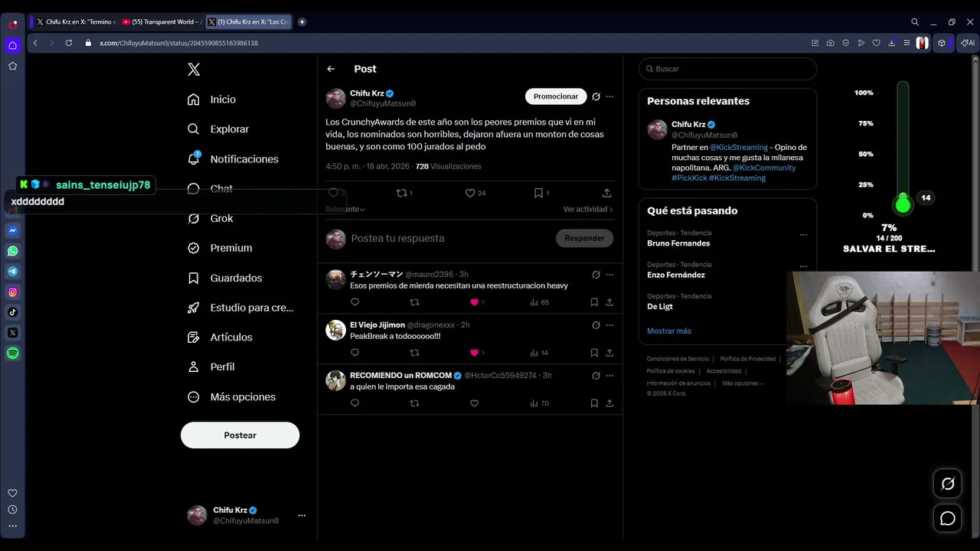Screen dimensions: 980x551
Task: Repost El Viejo Jijimon's reply
Action: click(414, 353)
